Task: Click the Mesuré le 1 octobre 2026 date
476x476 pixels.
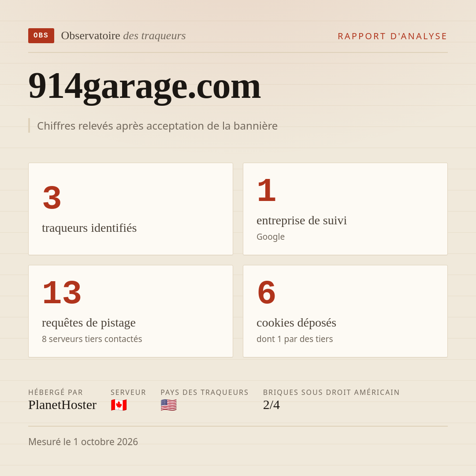Action: pyautogui.click(x=83, y=442)
